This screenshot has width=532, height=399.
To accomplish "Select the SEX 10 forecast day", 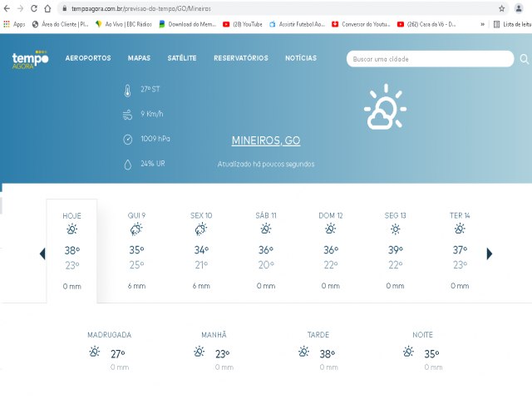I will pos(201,249).
